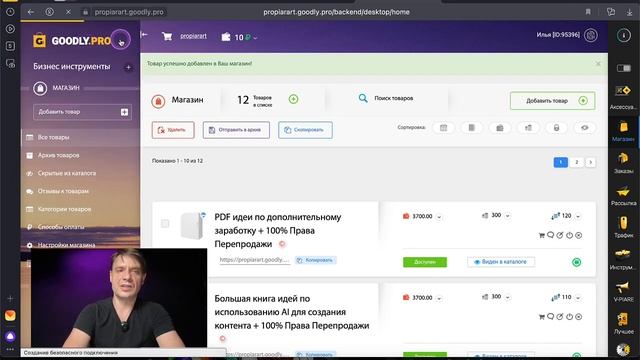
Task: Expand the 110 dropdown on Большая книга product
Action: tap(578, 298)
